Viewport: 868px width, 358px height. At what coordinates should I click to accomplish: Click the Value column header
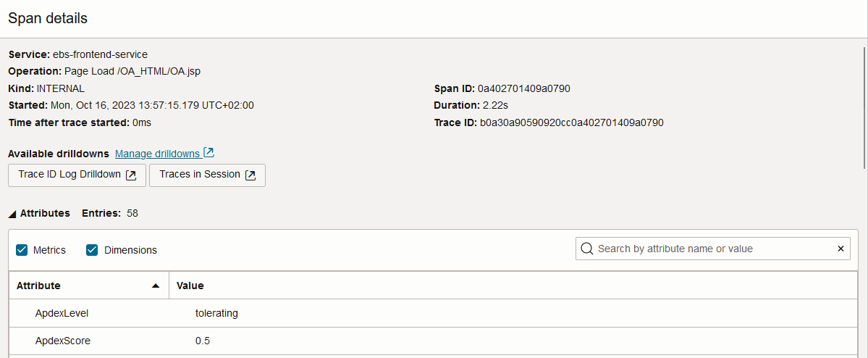tap(190, 286)
